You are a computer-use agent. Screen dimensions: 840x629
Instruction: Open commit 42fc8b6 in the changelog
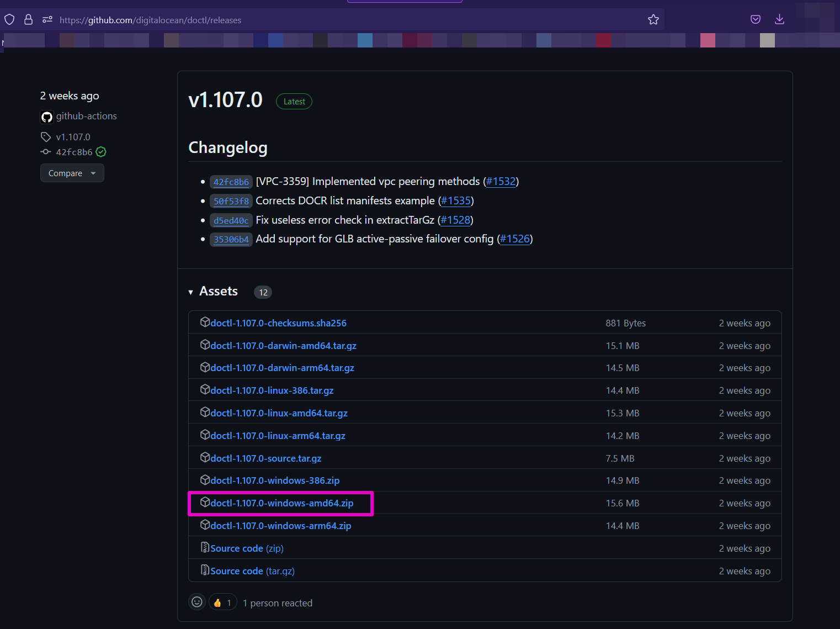click(x=231, y=182)
